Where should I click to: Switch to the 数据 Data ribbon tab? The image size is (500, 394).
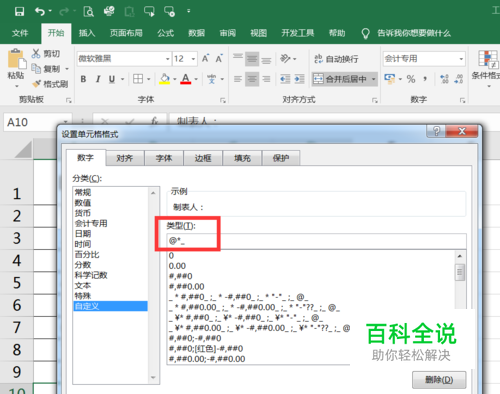click(x=196, y=33)
